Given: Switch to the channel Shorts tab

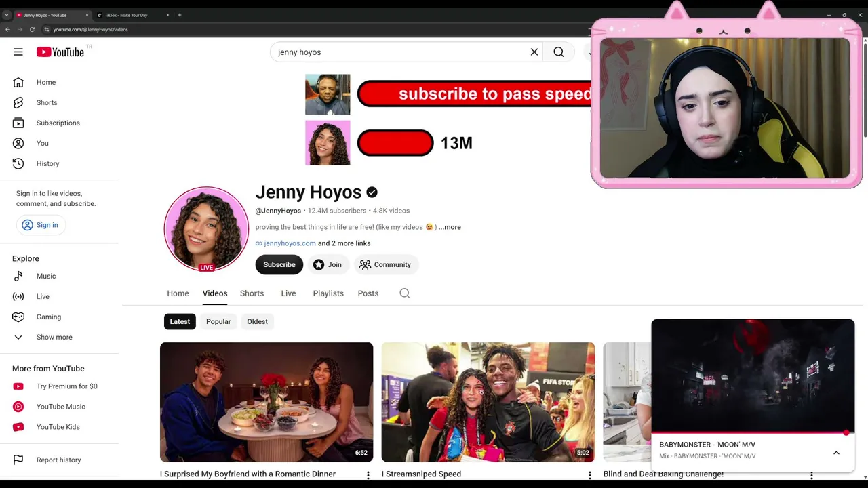Looking at the screenshot, I should pos(252,293).
